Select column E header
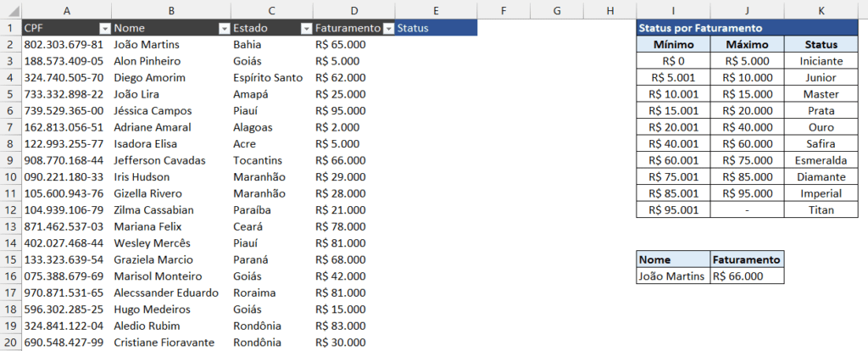This screenshot has height=351, width=868. pos(437,10)
